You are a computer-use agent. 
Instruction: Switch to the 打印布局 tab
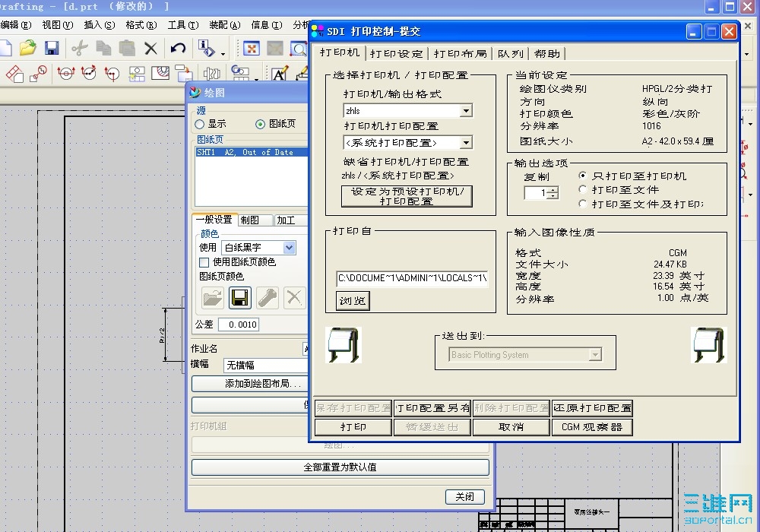pyautogui.click(x=461, y=54)
